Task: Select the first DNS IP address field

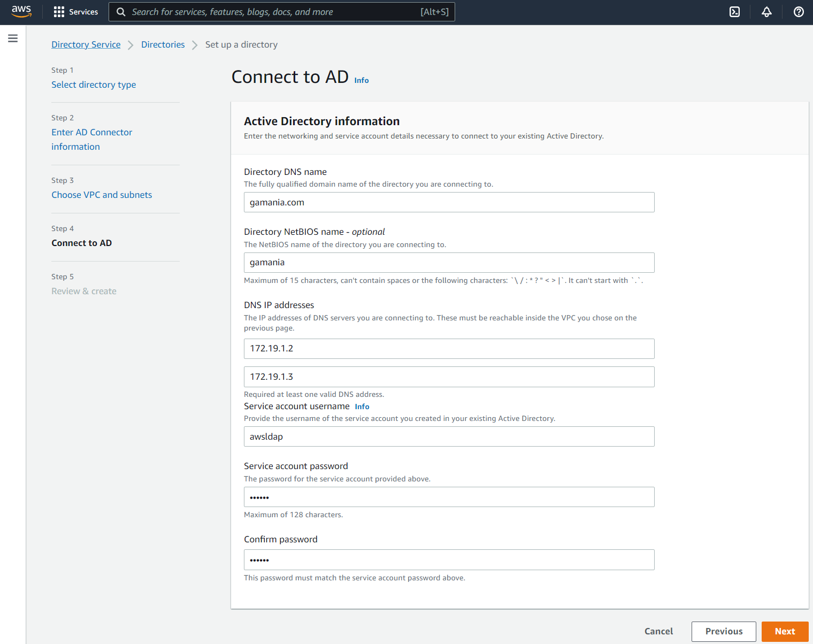Action: pyautogui.click(x=449, y=349)
